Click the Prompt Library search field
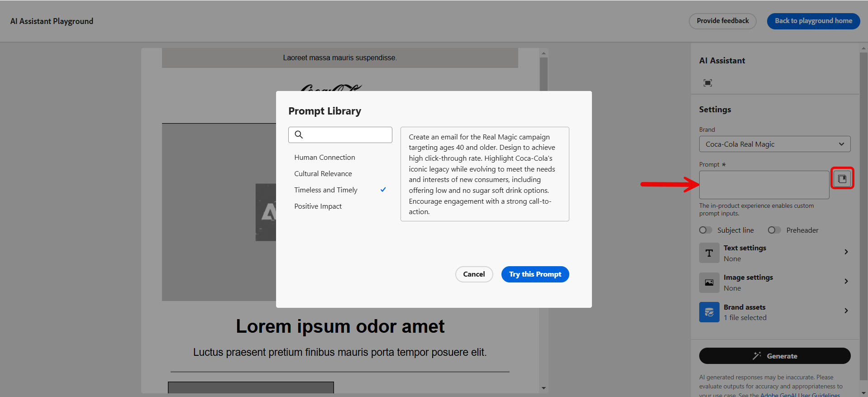 [x=340, y=135]
